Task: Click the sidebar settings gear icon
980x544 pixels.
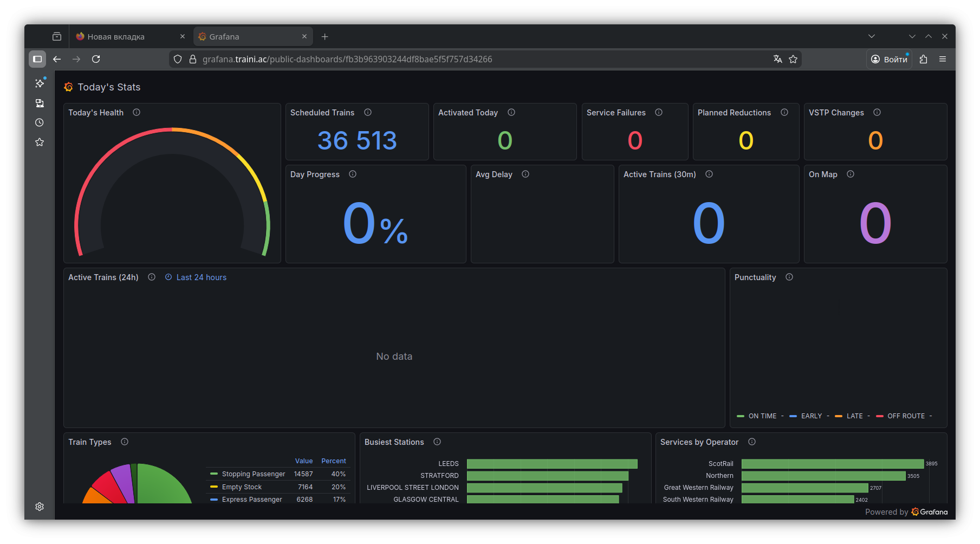Action: tap(40, 507)
